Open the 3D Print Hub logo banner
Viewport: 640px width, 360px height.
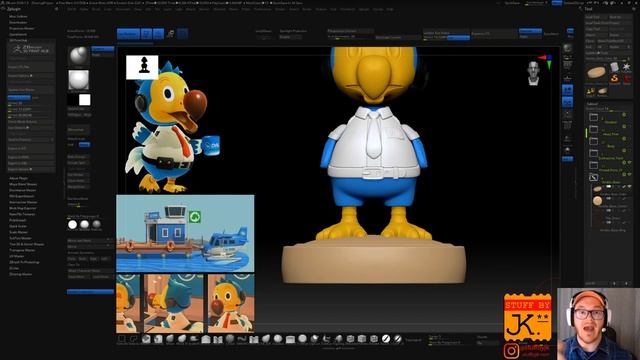coord(31,50)
